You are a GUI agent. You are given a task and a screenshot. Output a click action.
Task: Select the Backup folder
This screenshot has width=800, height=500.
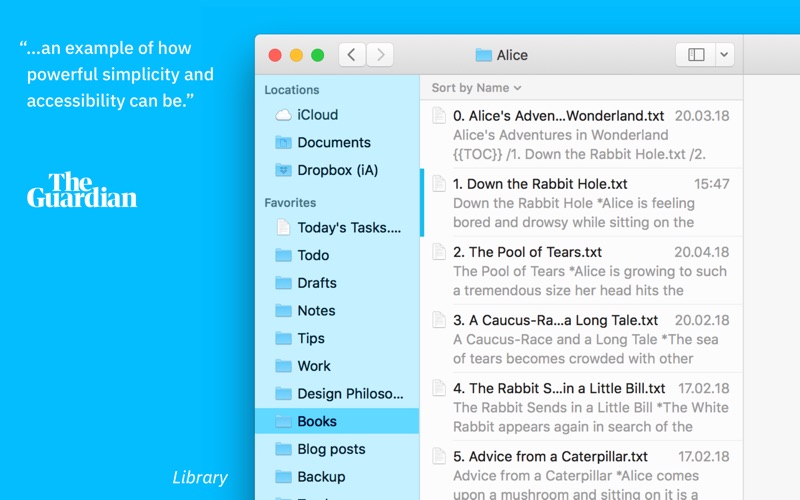321,477
